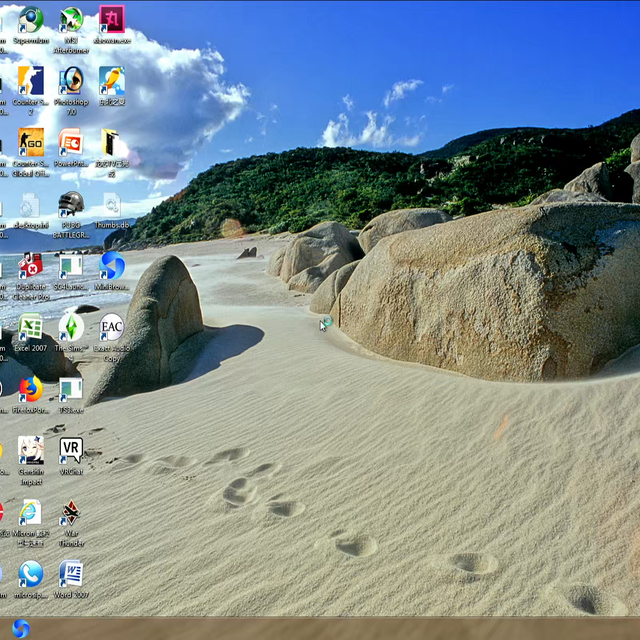
Task: Open the MicroSIP phone shortcut
Action: tap(31, 573)
